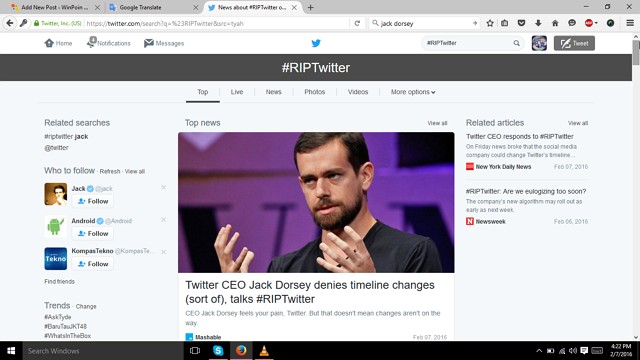Open the #AskTyde trend
Image resolution: width=640 pixels, height=360 pixels.
[58, 317]
